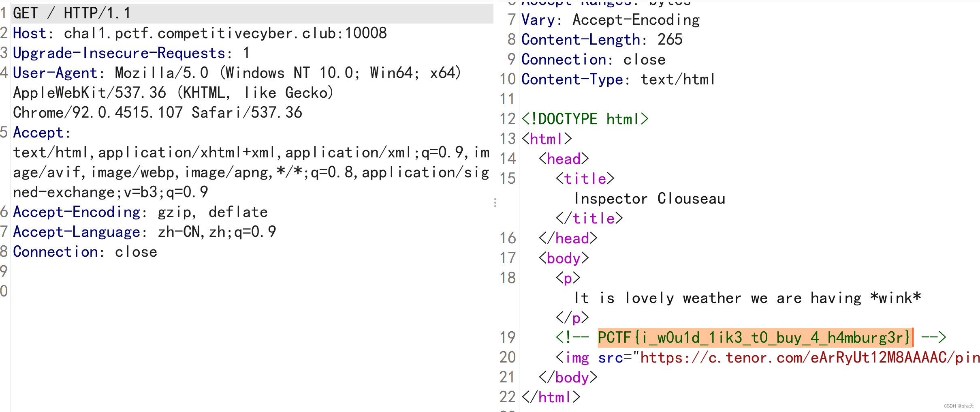Click the Accept header name in request
Viewport: 980px width, 412px height.
tap(38, 133)
